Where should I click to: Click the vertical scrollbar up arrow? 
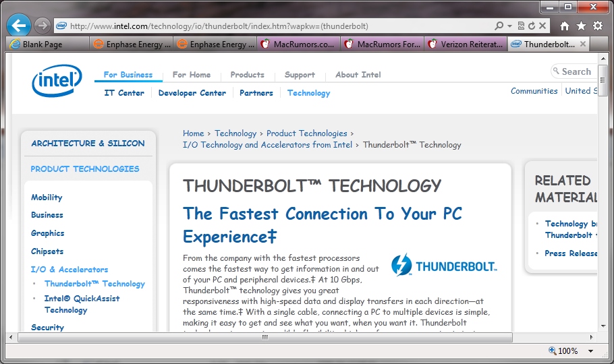[603, 59]
